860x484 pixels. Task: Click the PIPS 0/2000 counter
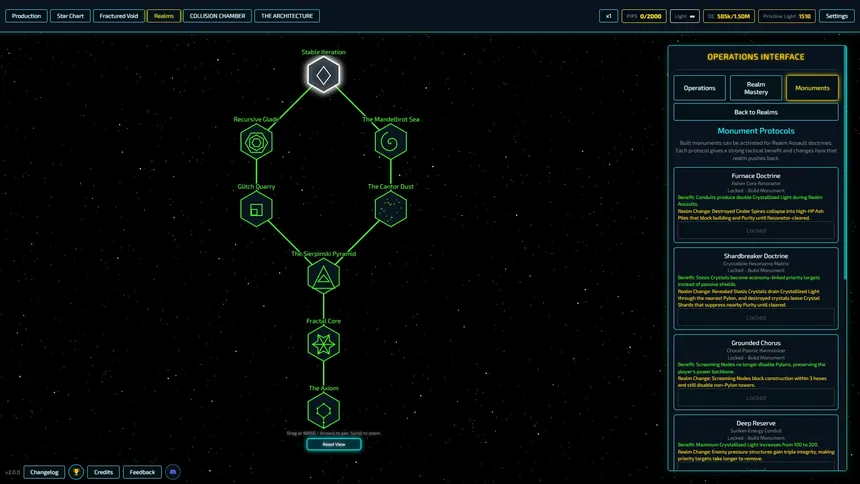point(644,16)
